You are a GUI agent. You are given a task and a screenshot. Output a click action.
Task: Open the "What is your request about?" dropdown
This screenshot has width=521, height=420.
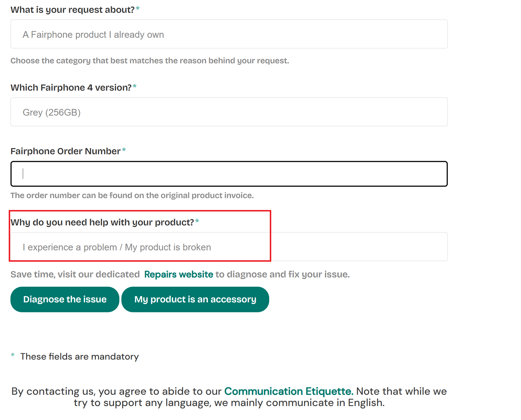point(229,34)
